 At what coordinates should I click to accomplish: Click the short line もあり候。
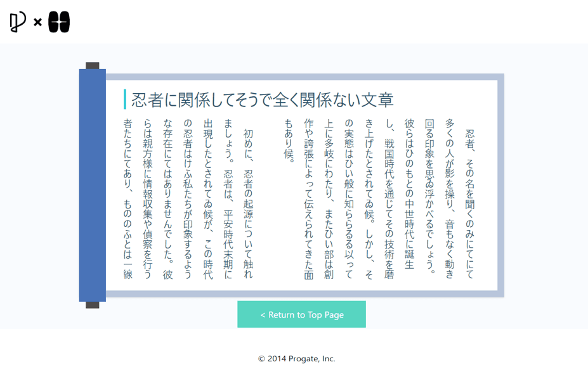point(289,141)
